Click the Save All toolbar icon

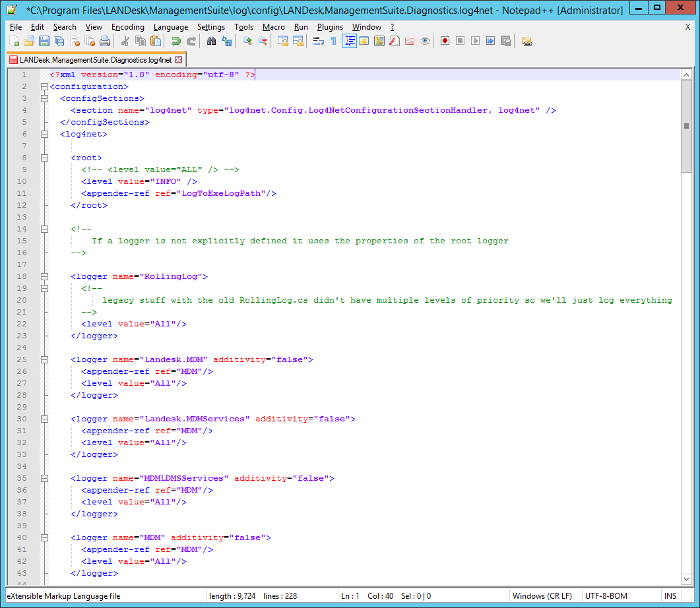tap(59, 41)
